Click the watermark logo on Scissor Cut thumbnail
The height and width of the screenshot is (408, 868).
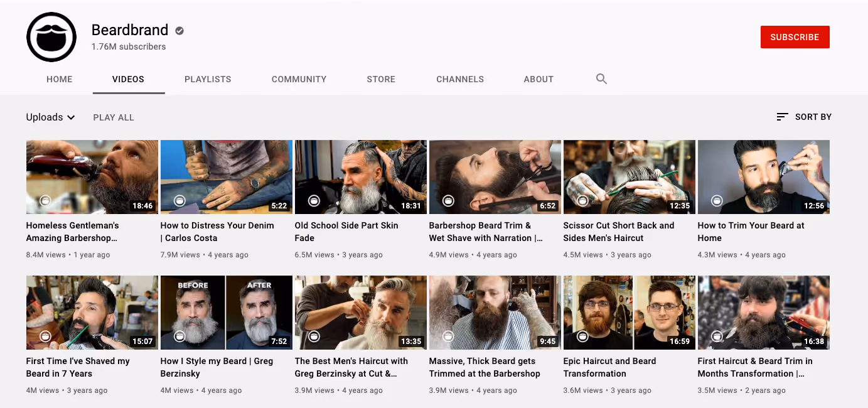[582, 201]
